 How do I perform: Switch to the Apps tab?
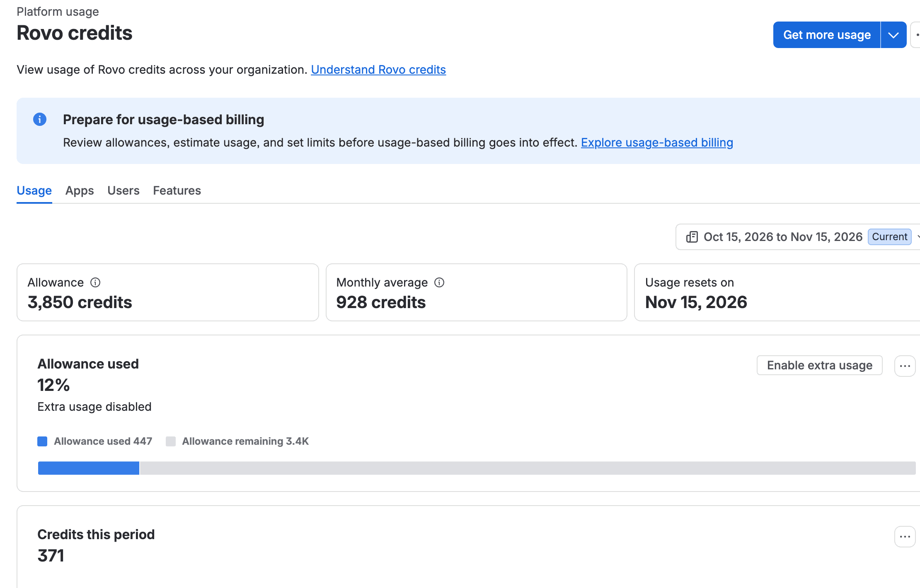pyautogui.click(x=80, y=190)
